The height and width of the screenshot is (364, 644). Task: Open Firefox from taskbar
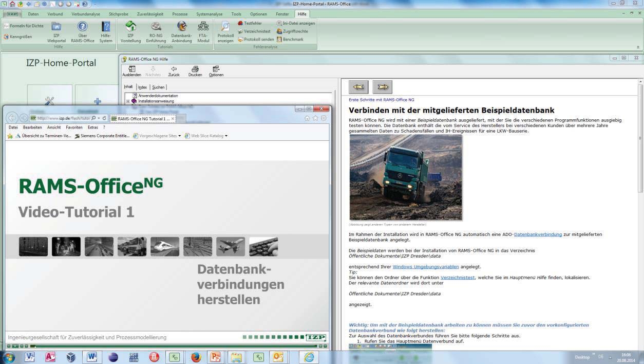tap(196, 357)
